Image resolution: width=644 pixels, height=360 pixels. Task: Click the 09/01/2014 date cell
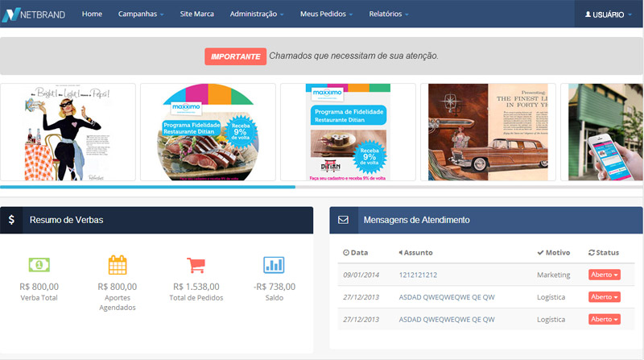[361, 275]
